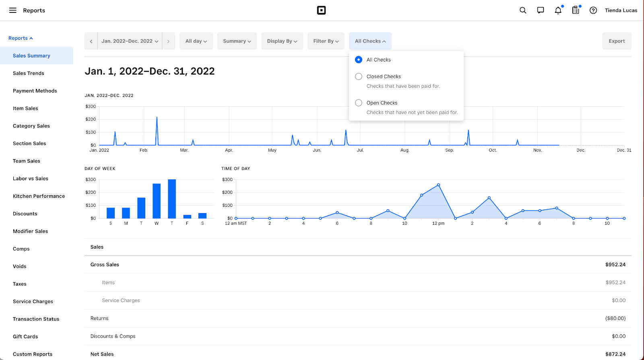Open Team Sales report

click(27, 161)
